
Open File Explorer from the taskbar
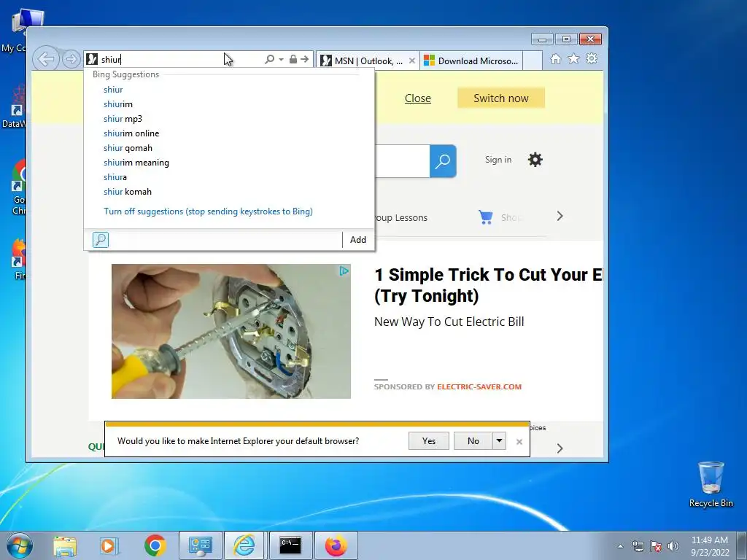pos(65,546)
